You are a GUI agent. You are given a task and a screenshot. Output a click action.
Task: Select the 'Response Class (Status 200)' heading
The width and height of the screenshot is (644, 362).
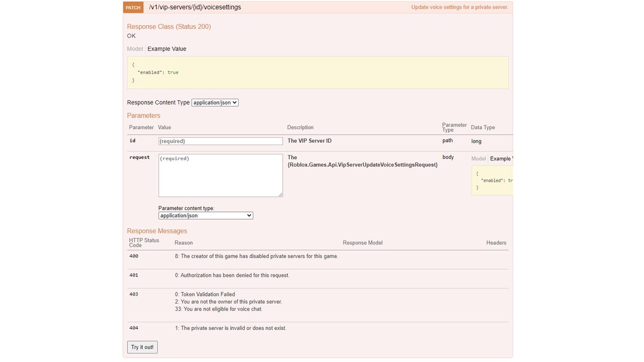[169, 27]
